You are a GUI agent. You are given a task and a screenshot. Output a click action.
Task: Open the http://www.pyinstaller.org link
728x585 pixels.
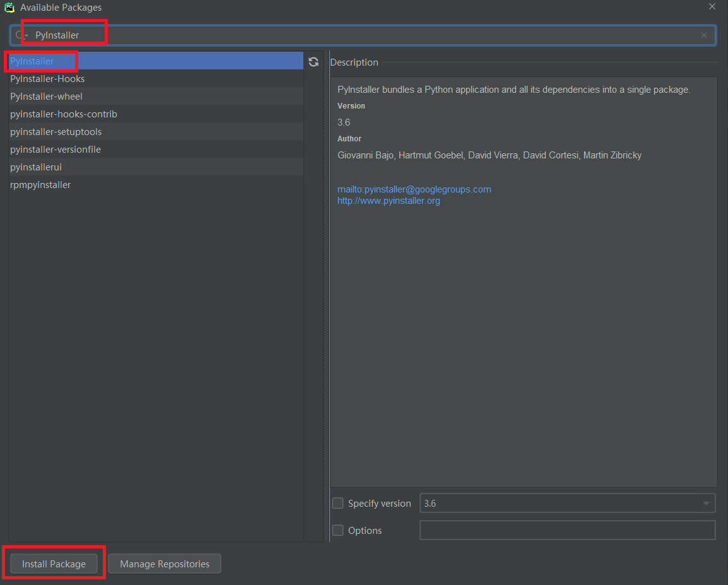[x=389, y=201]
